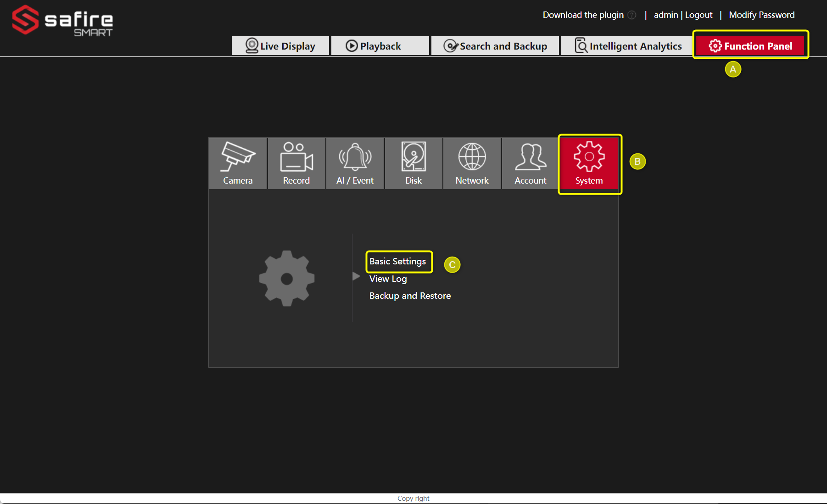Open the Record settings tile

(296, 163)
